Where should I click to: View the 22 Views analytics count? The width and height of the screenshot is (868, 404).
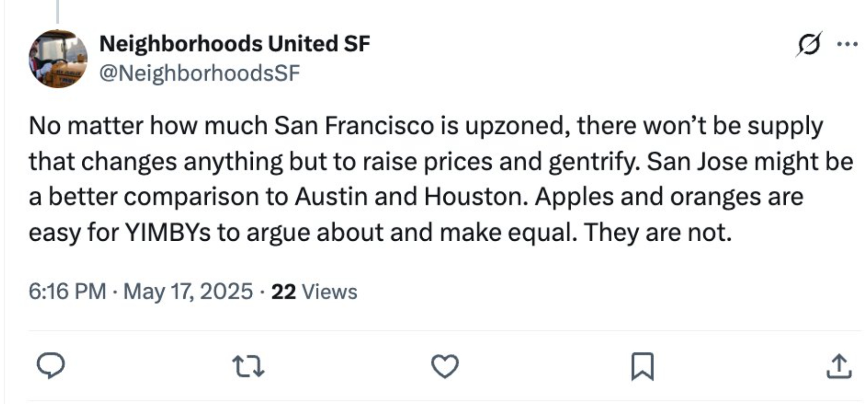tap(314, 291)
